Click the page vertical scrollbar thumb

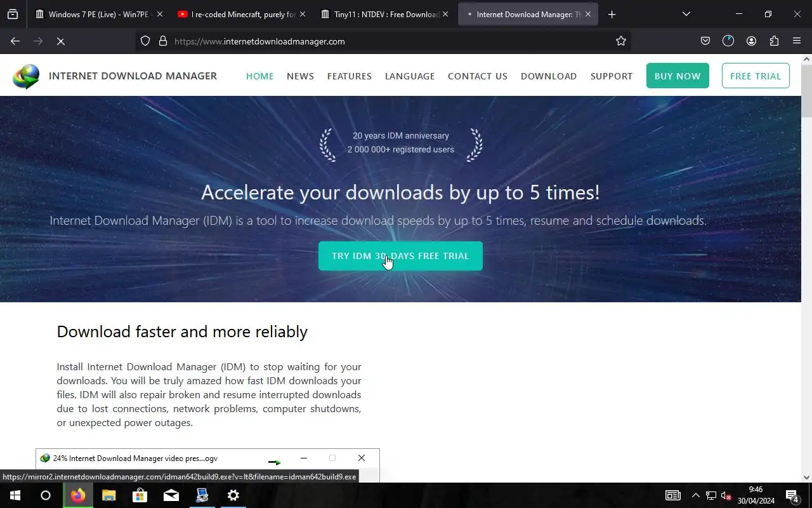(806, 91)
